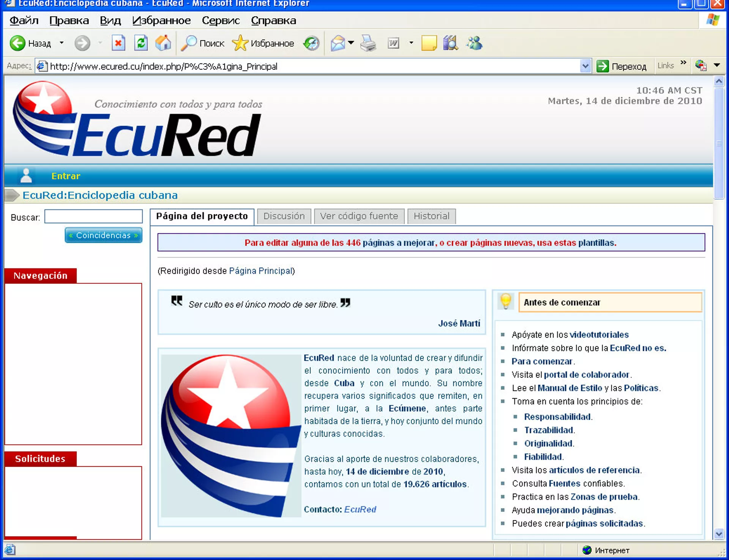Open the Справка menu
Viewport: 729px width, 560px height.
(x=273, y=21)
